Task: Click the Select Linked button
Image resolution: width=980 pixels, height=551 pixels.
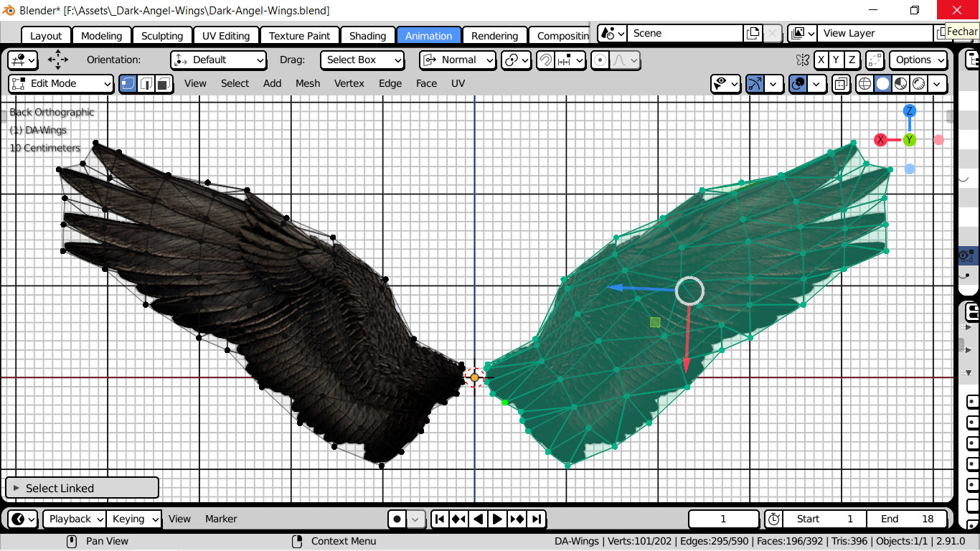Action: [81, 487]
